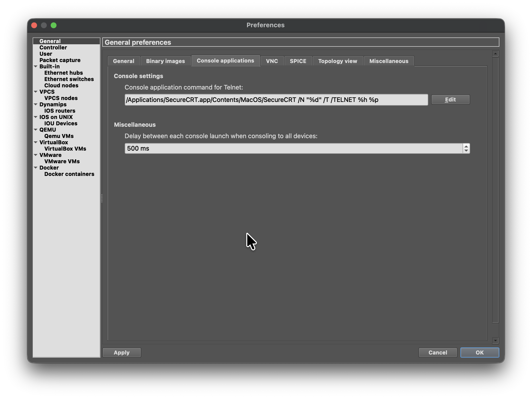
Task: Select Packet capture in the sidebar
Action: (60, 60)
